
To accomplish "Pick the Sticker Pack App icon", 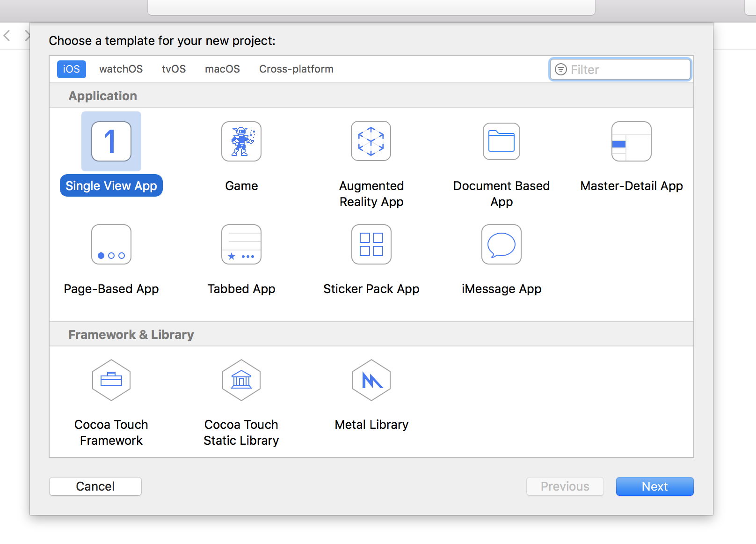I will [x=371, y=244].
